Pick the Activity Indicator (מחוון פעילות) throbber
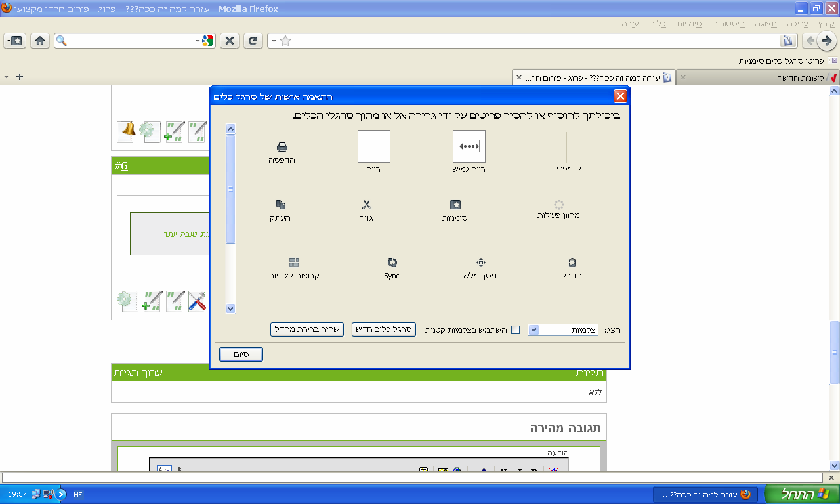 point(559,205)
